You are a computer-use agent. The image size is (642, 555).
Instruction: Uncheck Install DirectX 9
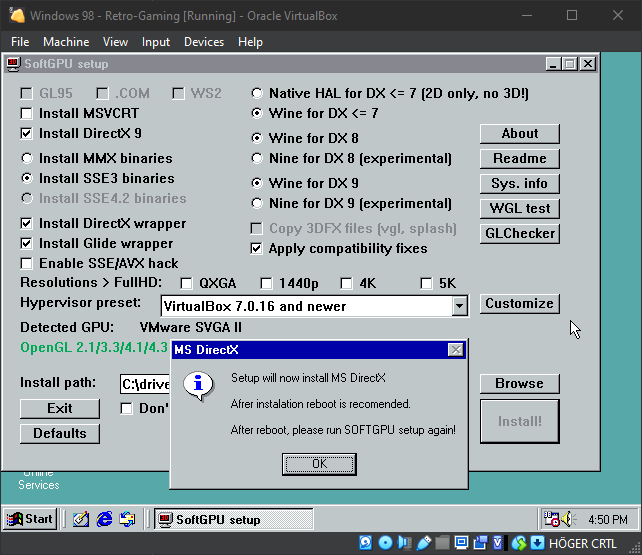pyautogui.click(x=26, y=133)
